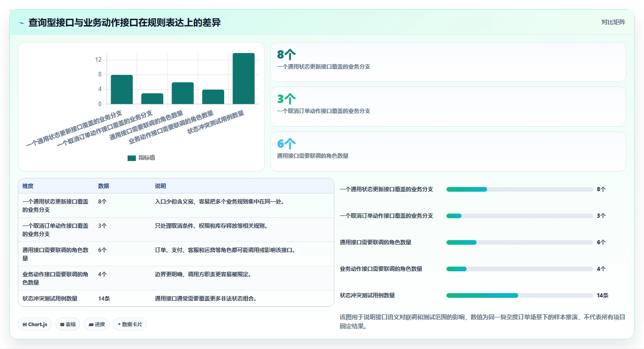Select the 6个 data card
The width and height of the screenshot is (644, 349).
pos(448,151)
